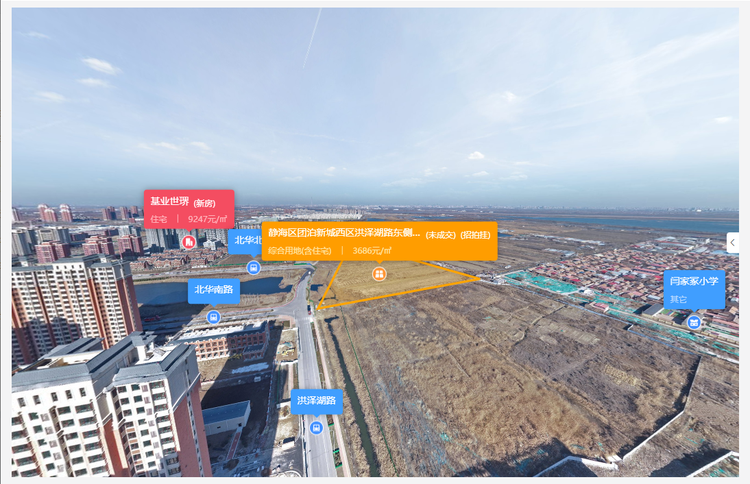750x484 pixels.
Task: Click the (招拍挂) tag on orange label
Action: pos(475,235)
